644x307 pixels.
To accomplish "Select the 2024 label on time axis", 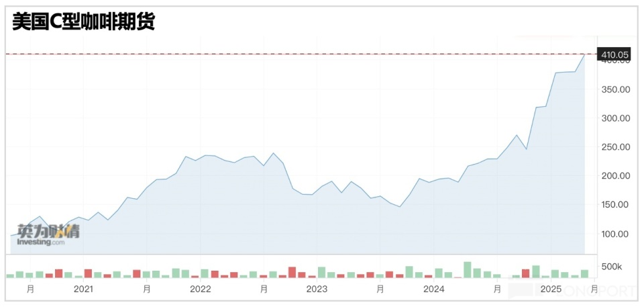I will pyautogui.click(x=434, y=289).
